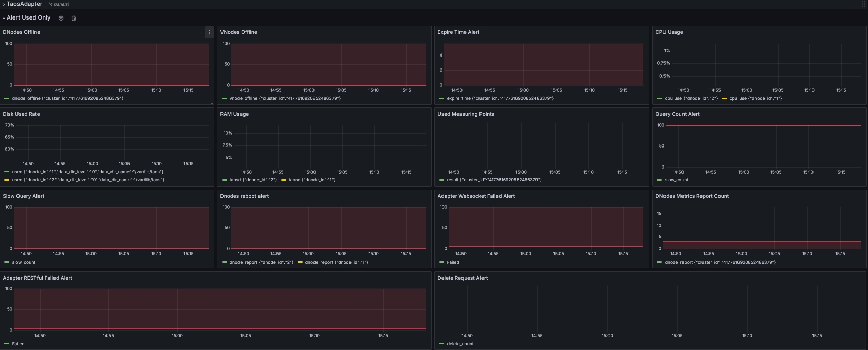Screen dimensions: 868x350
Task: Open DNodes Offline panel three-dot menu
Action: pos(209,32)
